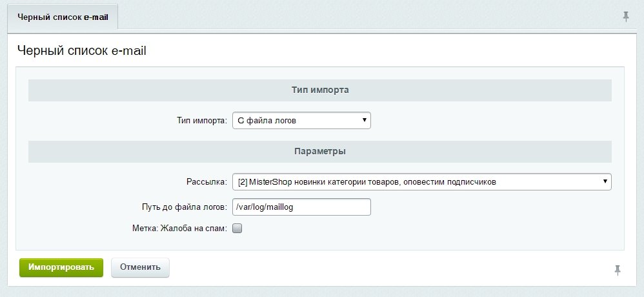Click the Параметры section header
The image size is (644, 297).
320,152
